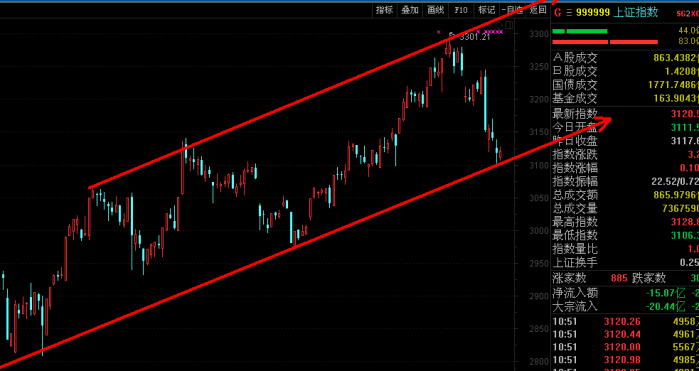Select the 10:51 3120.26 trade tick row
The width and height of the screenshot is (699, 371).
click(625, 321)
